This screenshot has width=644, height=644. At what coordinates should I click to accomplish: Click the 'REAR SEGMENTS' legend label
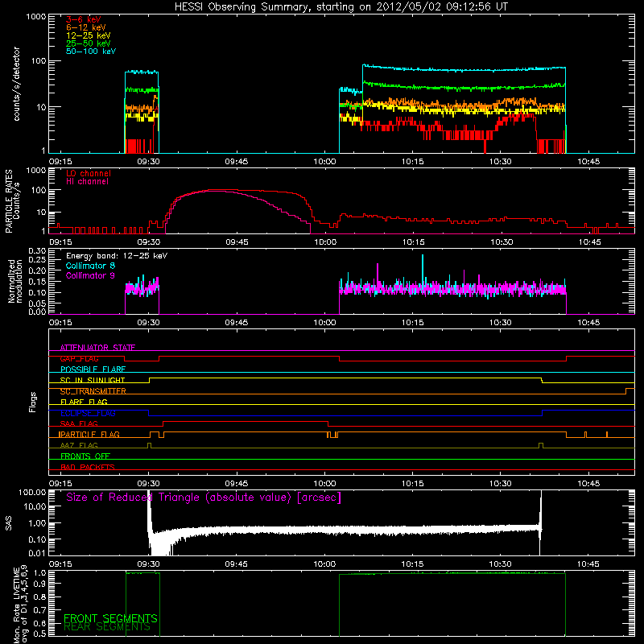tap(107, 627)
